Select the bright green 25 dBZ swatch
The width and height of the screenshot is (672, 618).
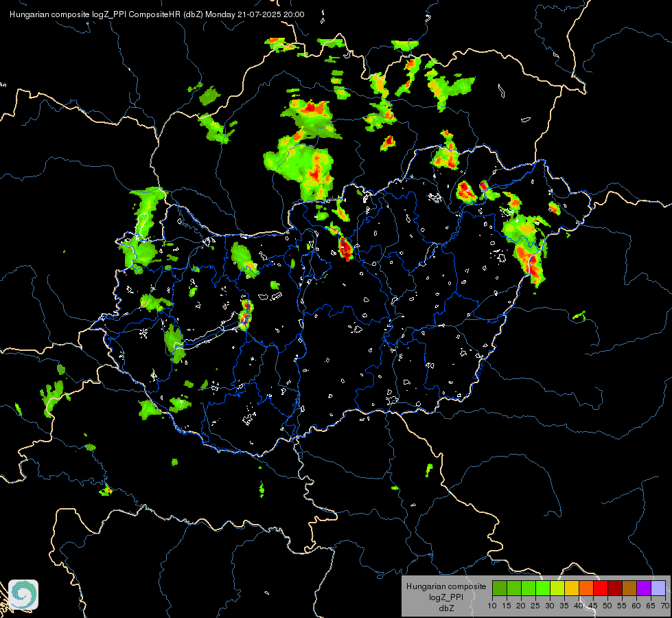coord(543,588)
